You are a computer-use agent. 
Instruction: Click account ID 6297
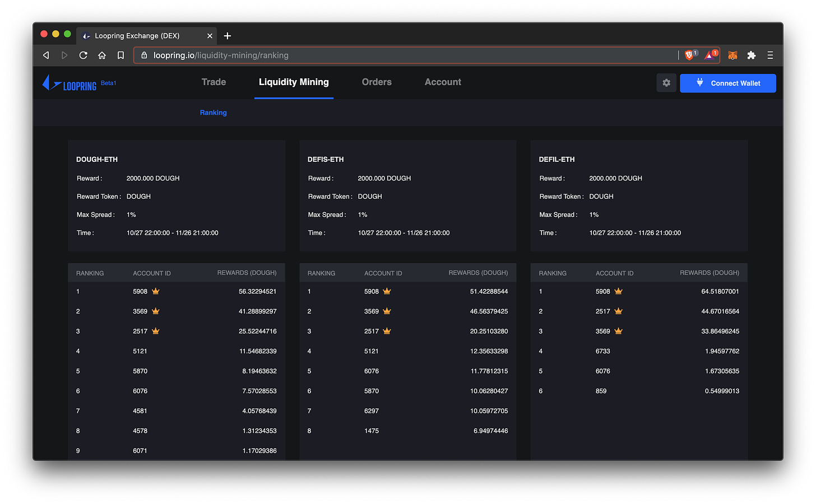(372, 411)
